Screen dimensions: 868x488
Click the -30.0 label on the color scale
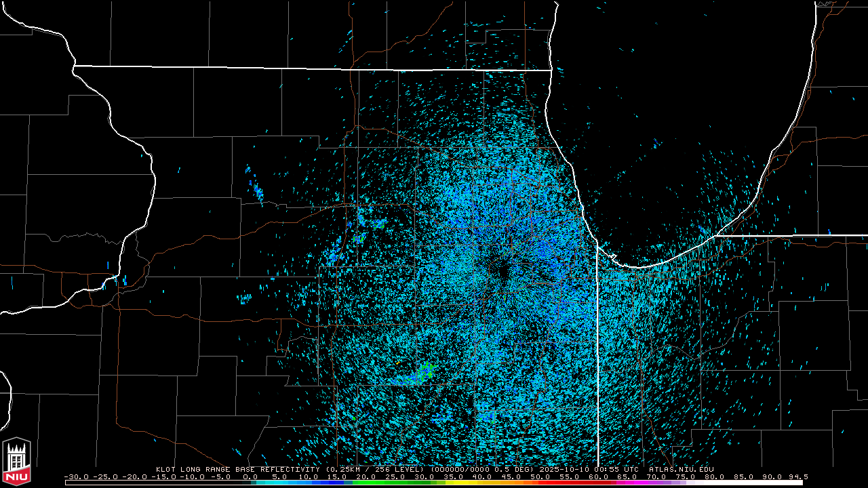point(77,476)
